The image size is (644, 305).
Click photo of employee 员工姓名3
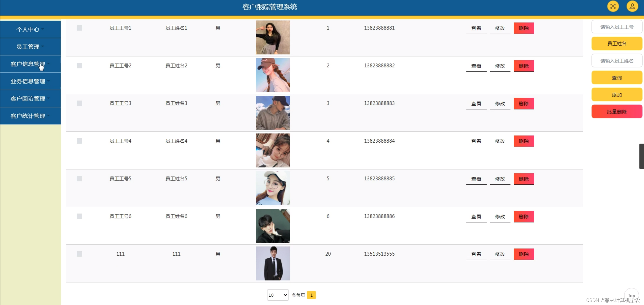click(273, 113)
